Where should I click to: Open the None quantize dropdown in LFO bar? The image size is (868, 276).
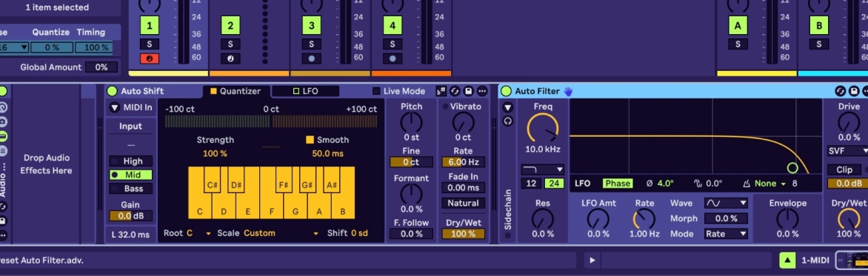[x=770, y=184]
